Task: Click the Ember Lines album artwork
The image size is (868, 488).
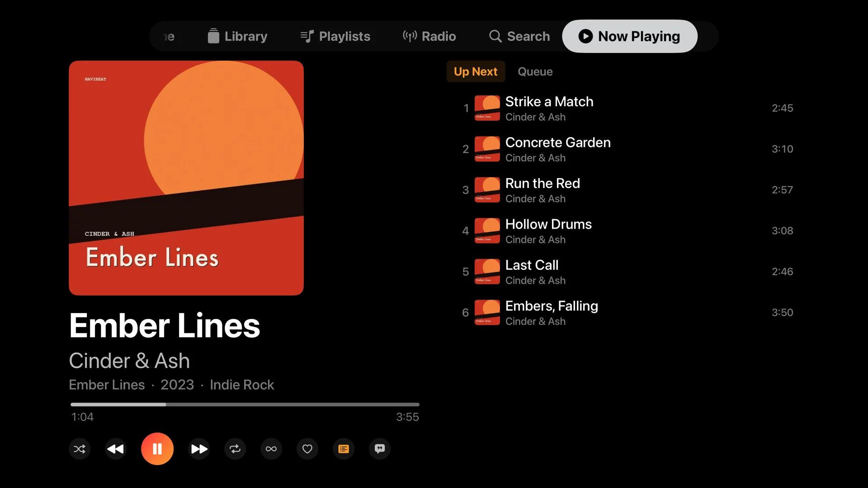Action: (x=186, y=178)
